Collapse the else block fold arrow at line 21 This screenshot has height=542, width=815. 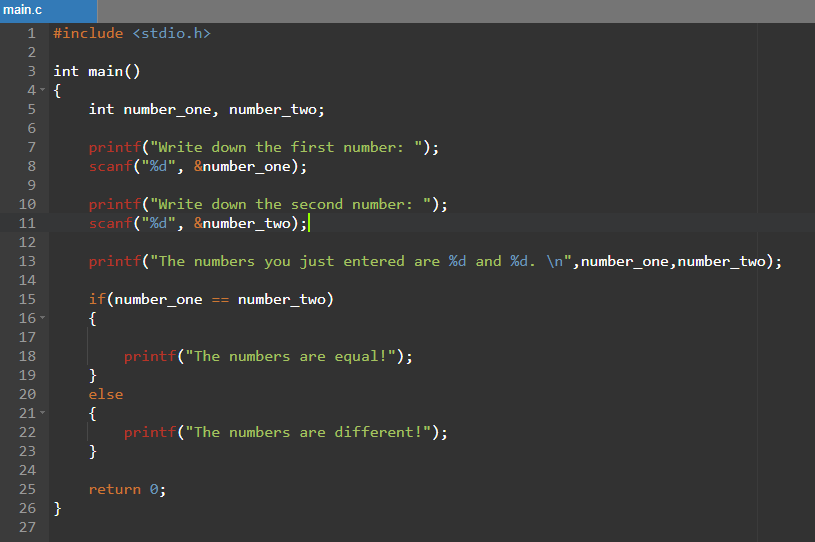tap(43, 413)
